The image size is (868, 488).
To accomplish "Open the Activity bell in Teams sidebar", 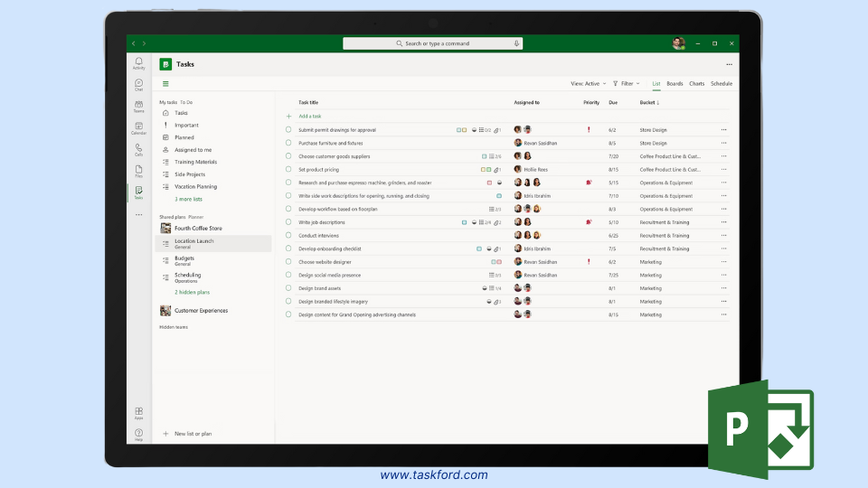I will 138,62.
